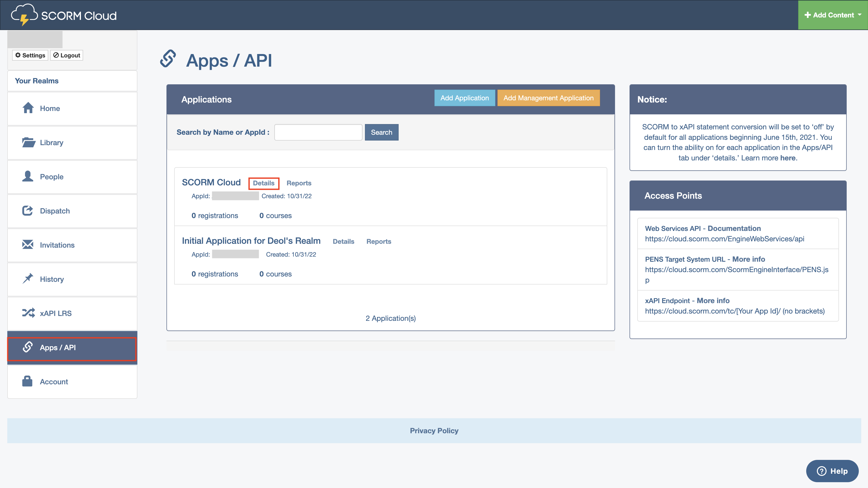The width and height of the screenshot is (868, 488).
Task: Click the '2 Application(s)' count text
Action: click(391, 318)
